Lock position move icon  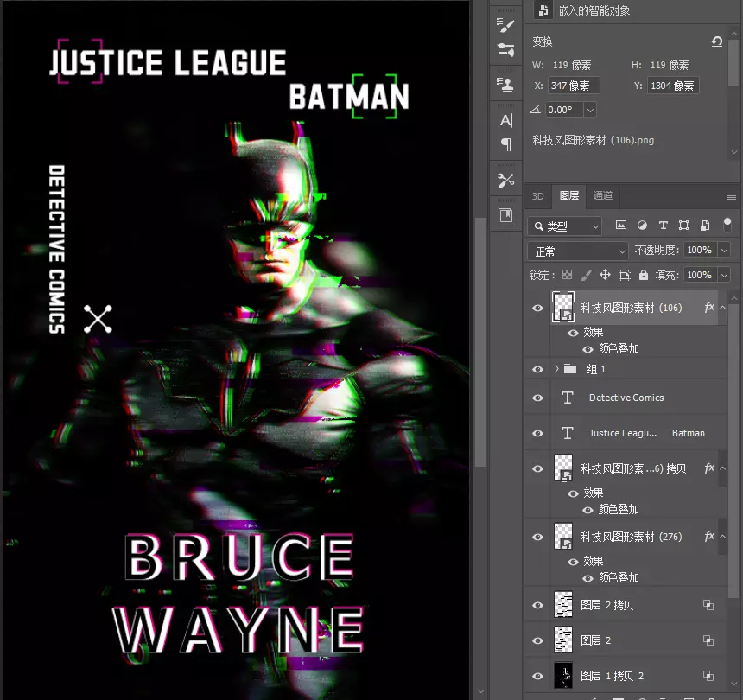pos(605,275)
